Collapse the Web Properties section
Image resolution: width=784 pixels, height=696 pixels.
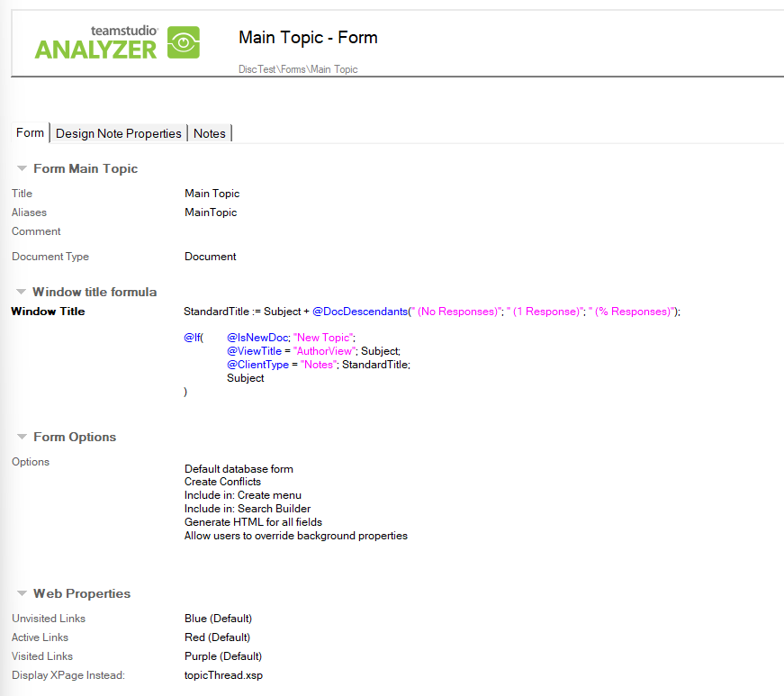click(21, 593)
